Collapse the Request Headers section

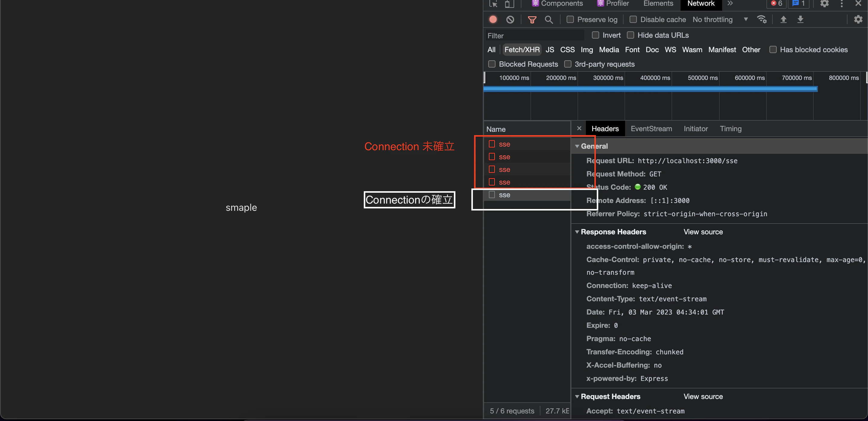[577, 397]
